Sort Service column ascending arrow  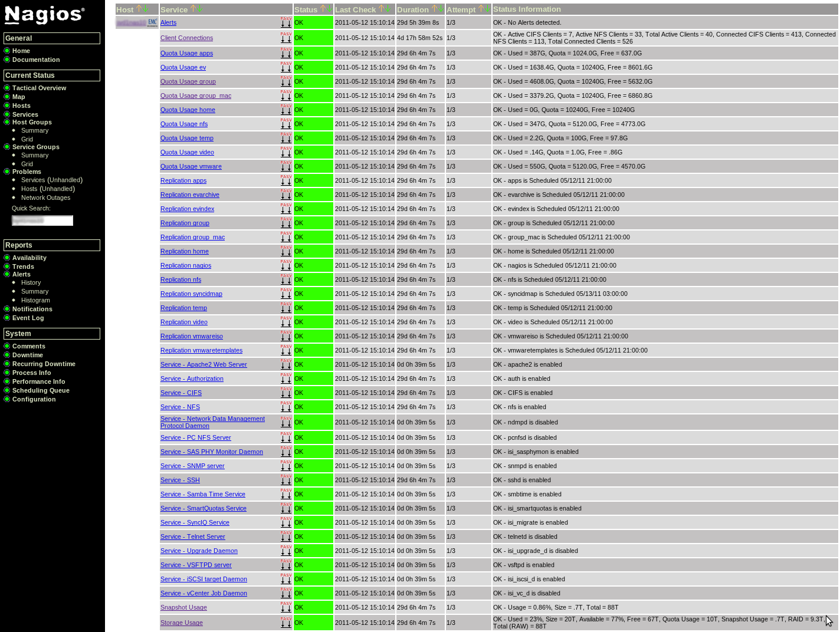coord(193,9)
